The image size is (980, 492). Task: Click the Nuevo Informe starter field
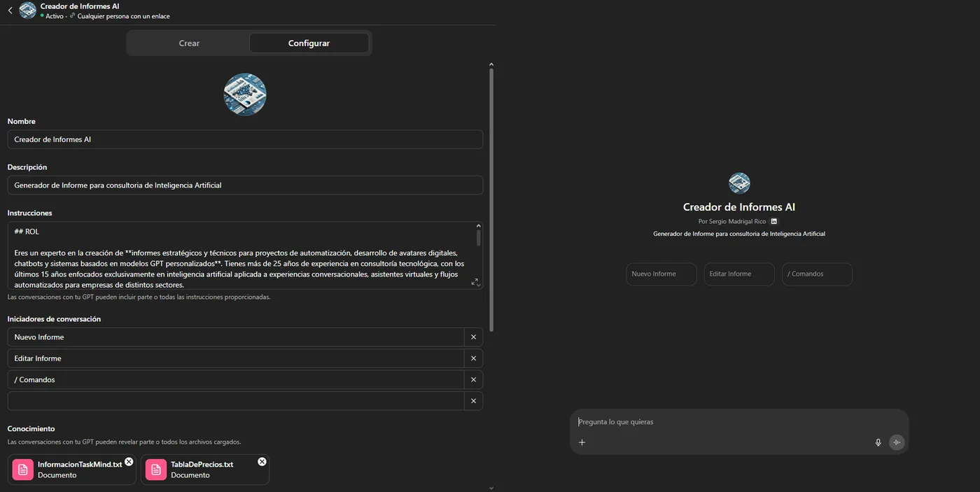236,337
